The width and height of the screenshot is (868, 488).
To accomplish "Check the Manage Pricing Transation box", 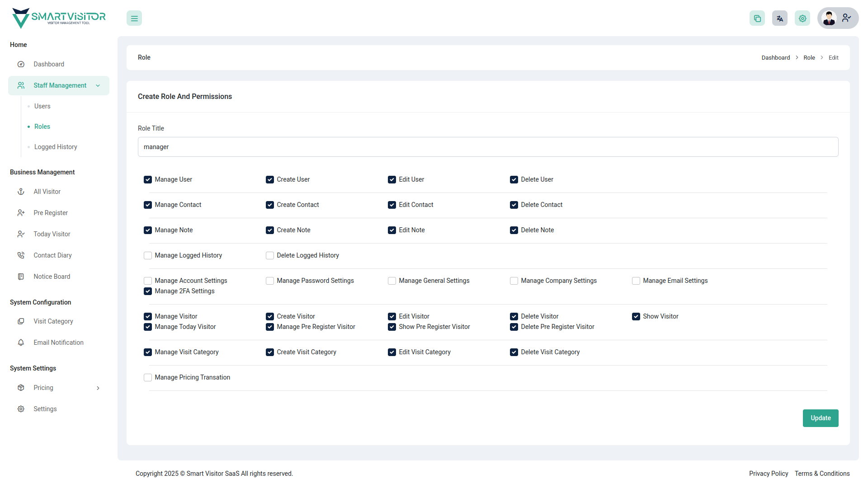I will [x=147, y=377].
